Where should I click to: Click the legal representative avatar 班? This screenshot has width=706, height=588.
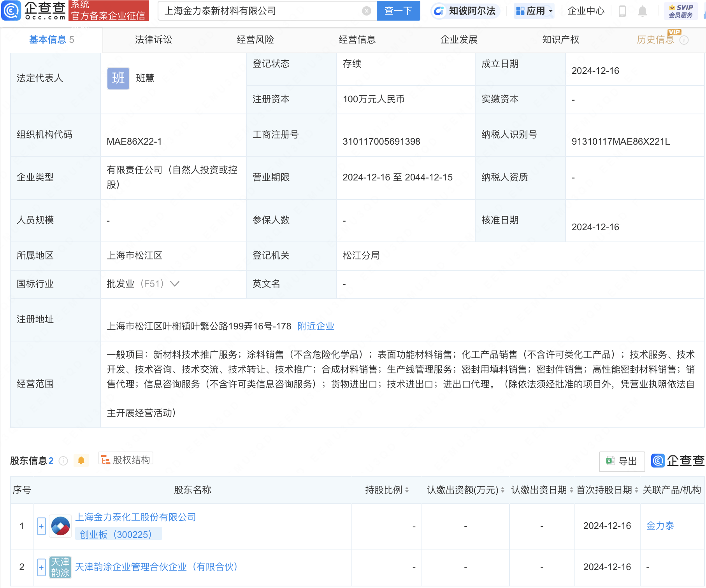pyautogui.click(x=118, y=78)
